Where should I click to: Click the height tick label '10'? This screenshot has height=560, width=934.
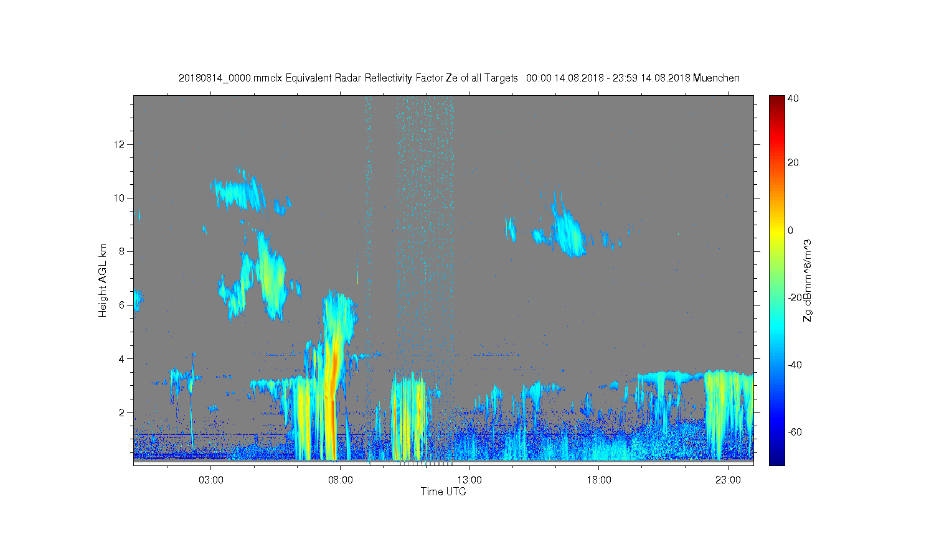tap(120, 198)
